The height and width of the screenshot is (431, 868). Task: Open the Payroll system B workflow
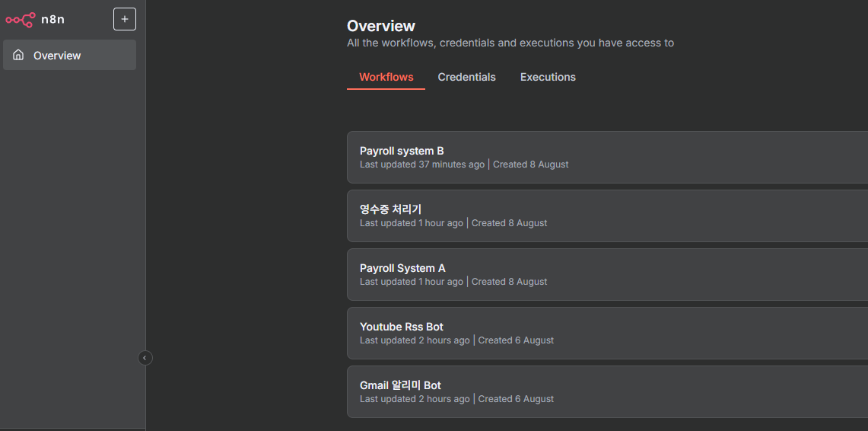(402, 151)
